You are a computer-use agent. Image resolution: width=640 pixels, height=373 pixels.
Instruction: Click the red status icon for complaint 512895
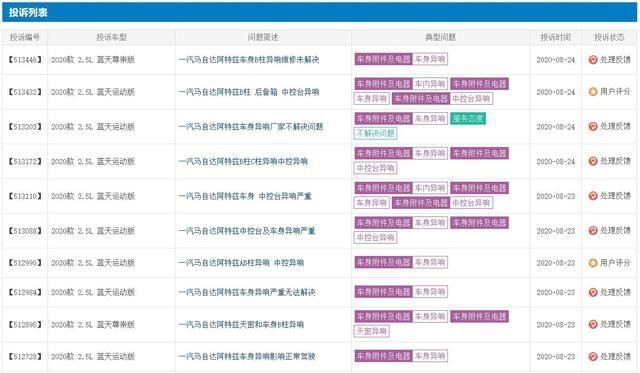(x=593, y=324)
